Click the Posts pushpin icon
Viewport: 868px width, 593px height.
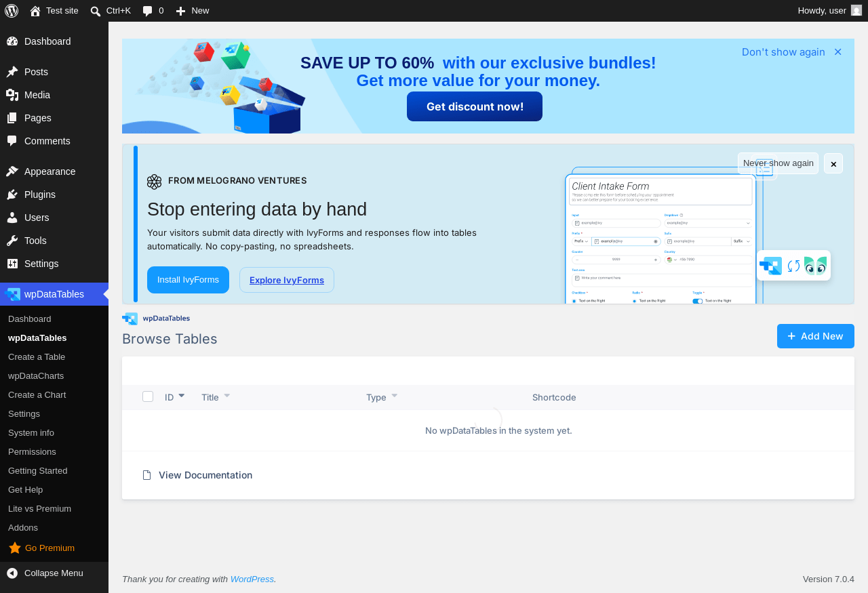point(12,72)
